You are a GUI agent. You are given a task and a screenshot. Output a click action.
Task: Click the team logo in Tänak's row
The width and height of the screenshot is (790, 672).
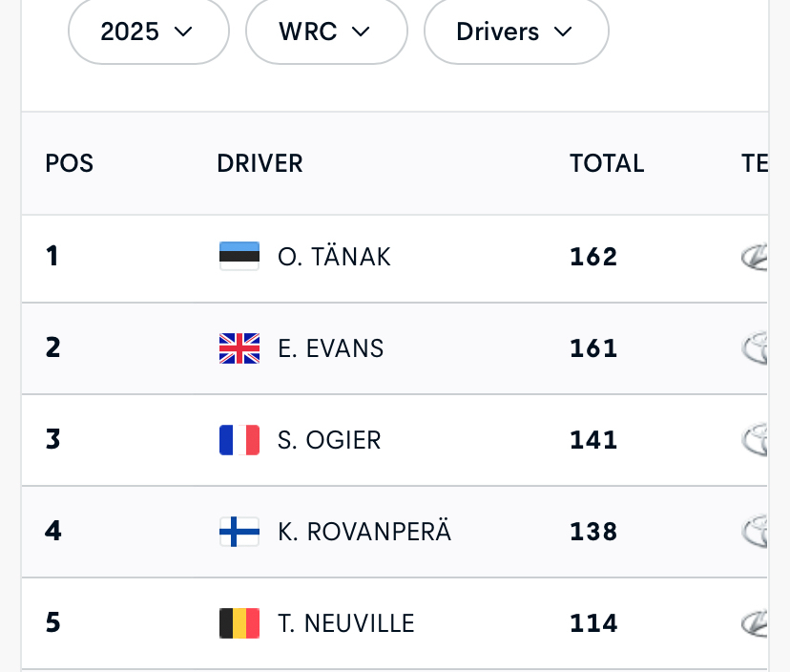(755, 257)
